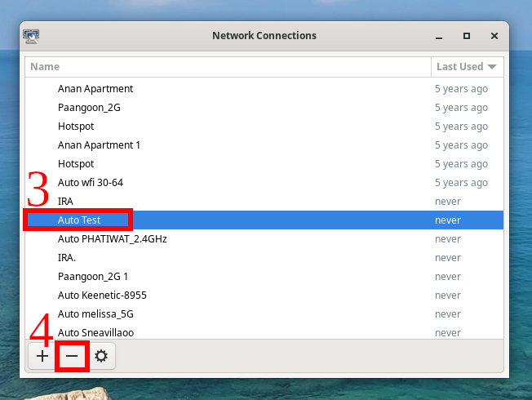Click the remove connection minus button

[x=72, y=357]
